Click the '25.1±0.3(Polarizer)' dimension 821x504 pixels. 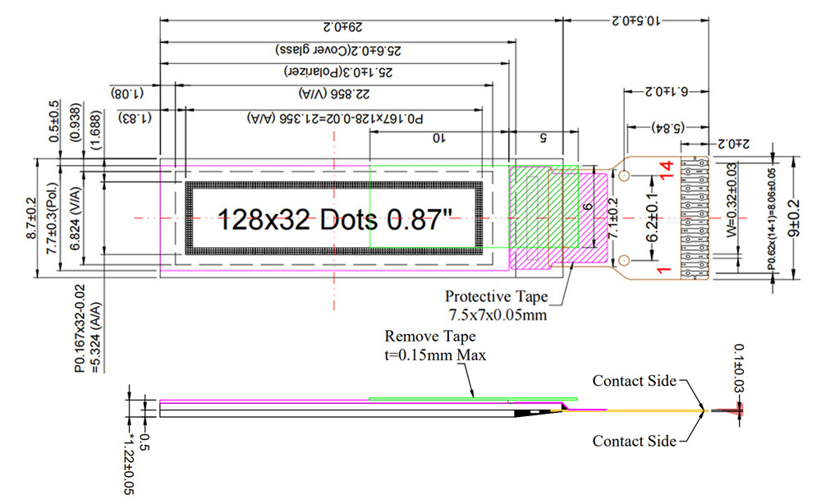(338, 71)
